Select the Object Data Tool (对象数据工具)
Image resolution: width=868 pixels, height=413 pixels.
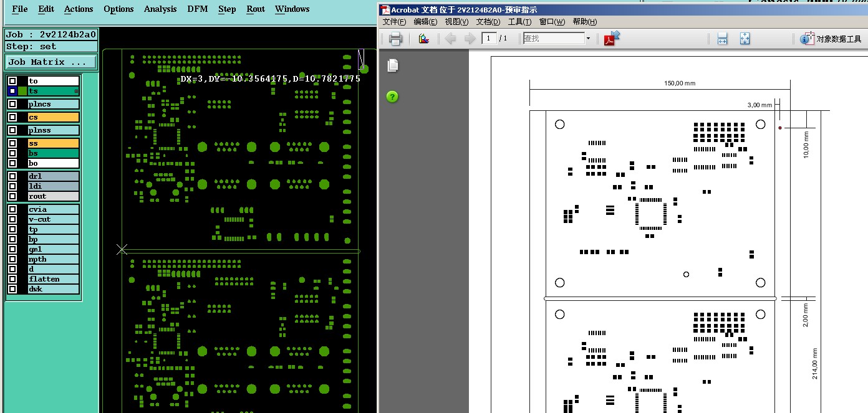point(831,39)
